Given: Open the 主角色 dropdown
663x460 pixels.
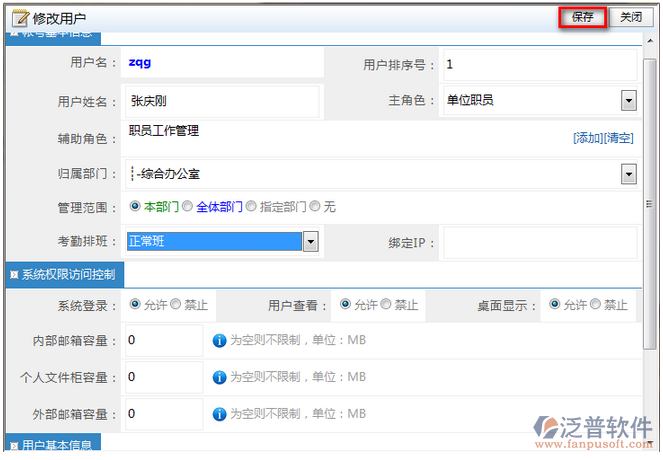Looking at the screenshot, I should click(628, 100).
